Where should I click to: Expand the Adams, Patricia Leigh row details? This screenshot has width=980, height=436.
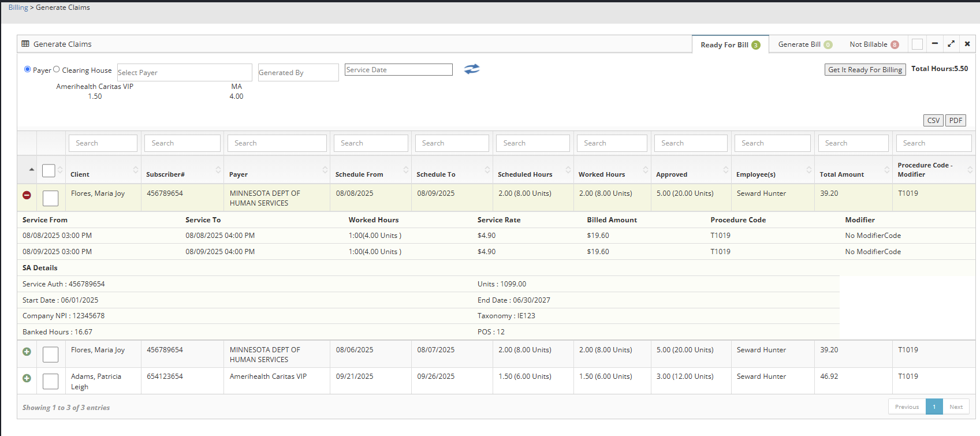click(x=27, y=378)
